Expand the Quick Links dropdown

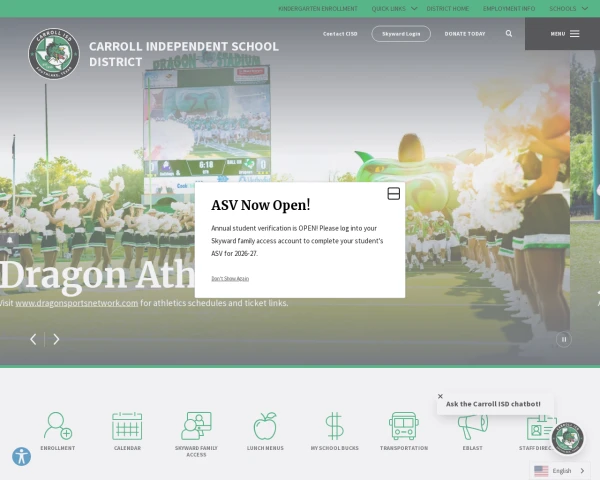point(394,8)
